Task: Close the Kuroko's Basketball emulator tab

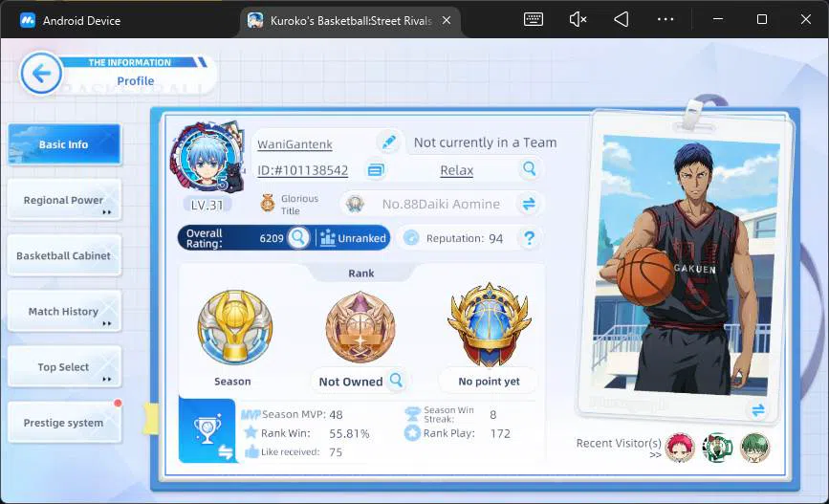Action: (447, 20)
